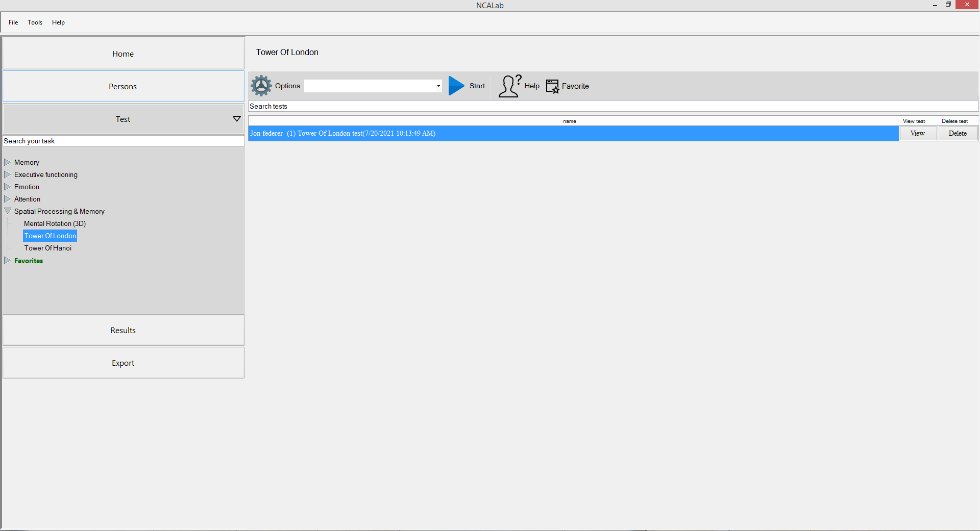Expand the Favorites tree node
The image size is (980, 531).
8,261
